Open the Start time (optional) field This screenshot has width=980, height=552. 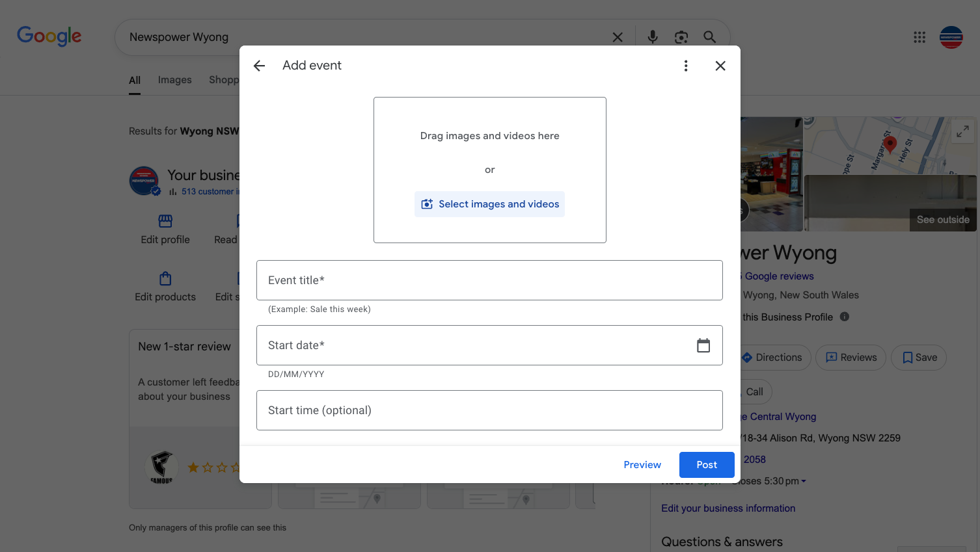point(489,410)
